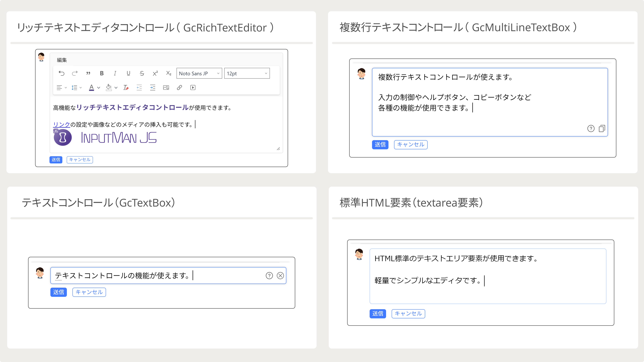Toggle underline formatting in rich editor
Screen dimensions: 644x362
point(128,73)
